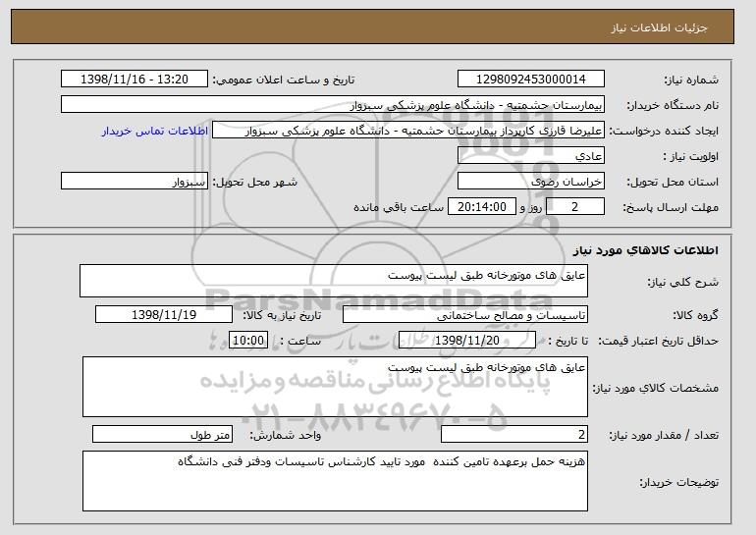Select the شماره نیاز field 1298092453000014
Viewport: 756px width, 535px height.
coord(531,80)
